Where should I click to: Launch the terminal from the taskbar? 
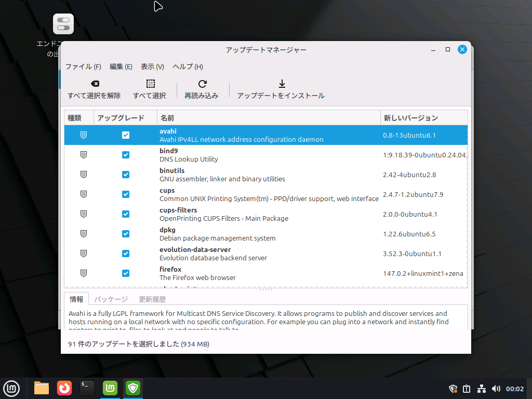point(87,388)
